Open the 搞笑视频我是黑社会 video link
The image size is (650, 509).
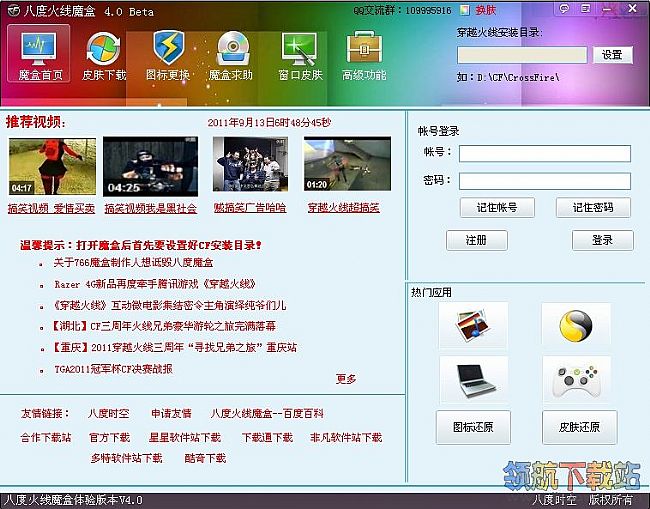point(150,208)
